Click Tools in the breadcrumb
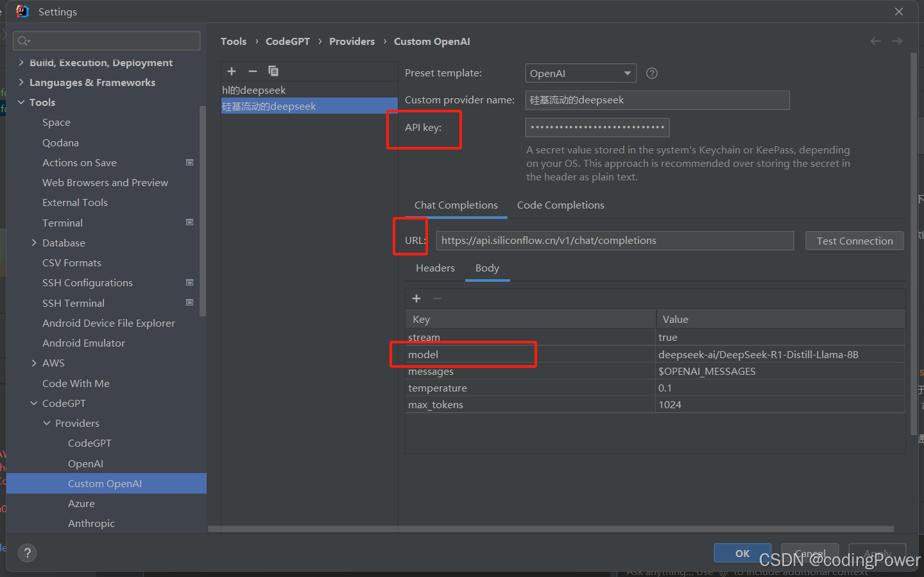Image resolution: width=924 pixels, height=577 pixels. (234, 41)
